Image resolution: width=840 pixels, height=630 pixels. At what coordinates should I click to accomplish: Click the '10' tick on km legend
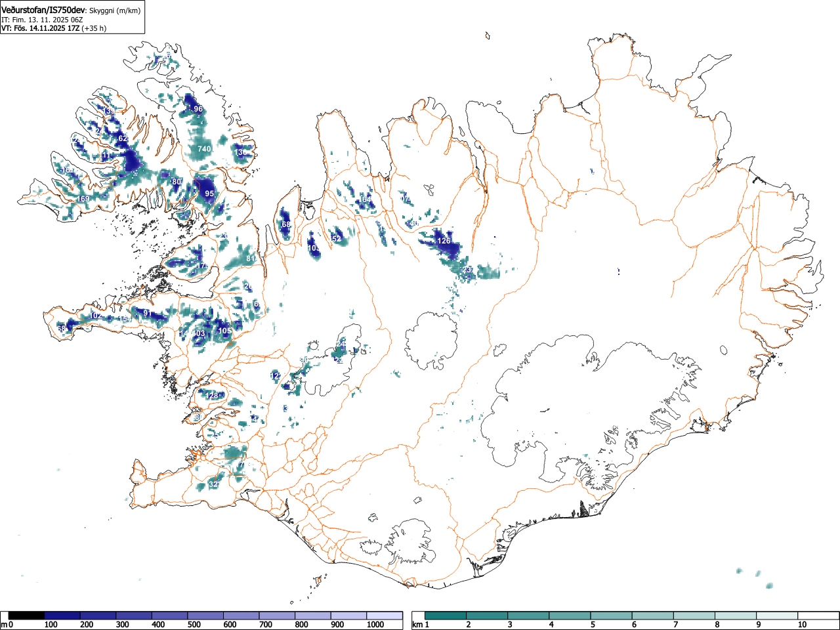coord(801,625)
